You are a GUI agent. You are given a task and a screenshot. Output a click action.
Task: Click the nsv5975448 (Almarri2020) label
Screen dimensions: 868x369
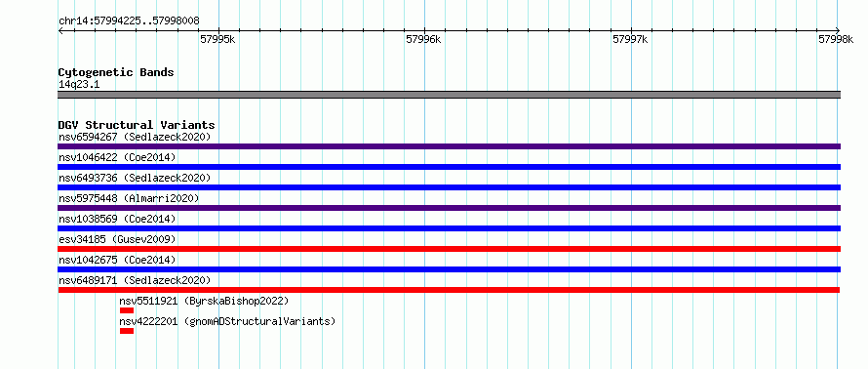click(129, 198)
